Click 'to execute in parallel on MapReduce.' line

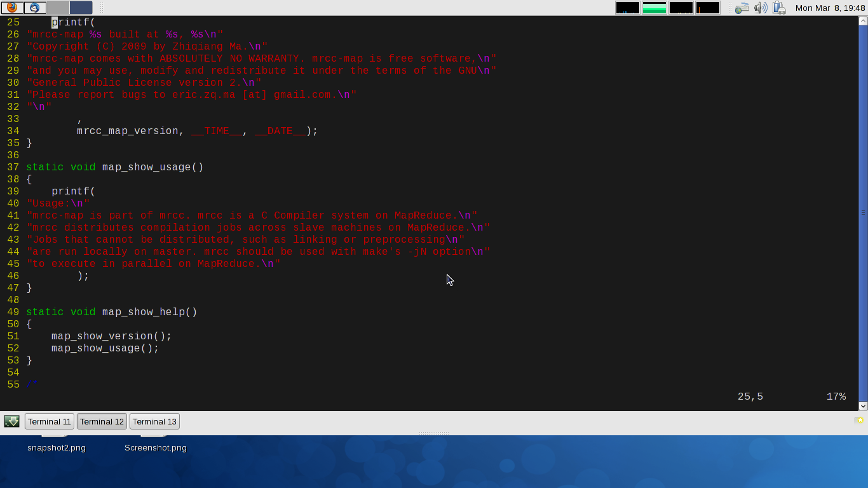153,264
